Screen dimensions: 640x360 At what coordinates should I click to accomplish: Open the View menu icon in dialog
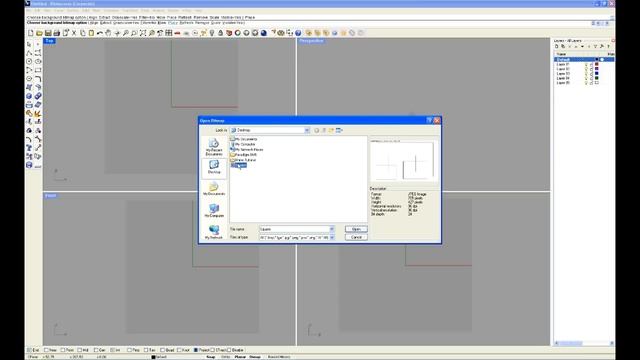tap(339, 130)
